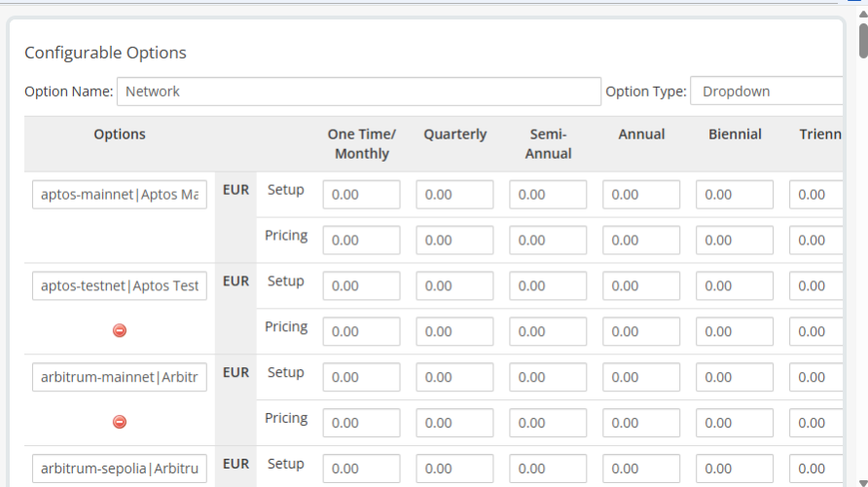Edit the aptos-testnet option name field
Viewport: 868px width, 487px height.
[120, 286]
